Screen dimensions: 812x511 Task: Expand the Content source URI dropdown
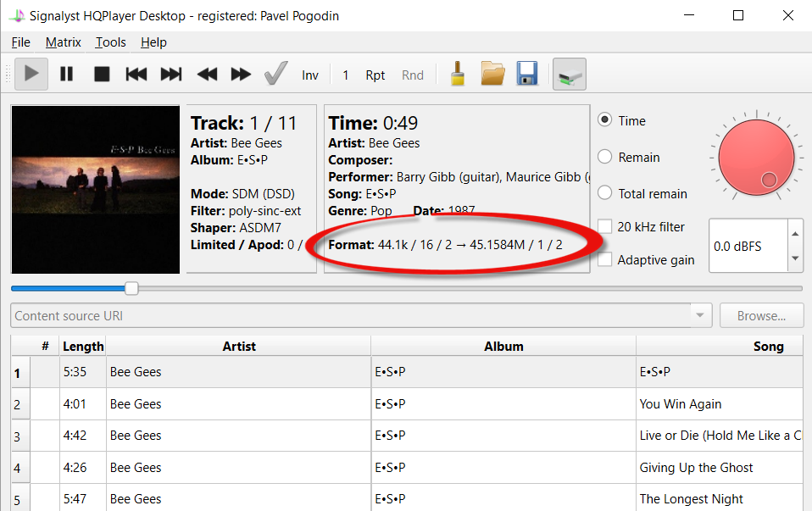700,316
